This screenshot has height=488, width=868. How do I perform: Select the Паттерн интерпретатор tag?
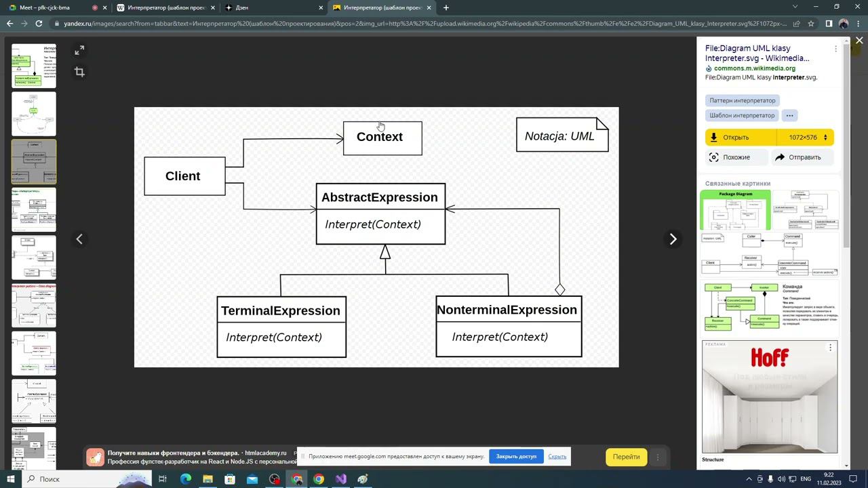tap(743, 100)
